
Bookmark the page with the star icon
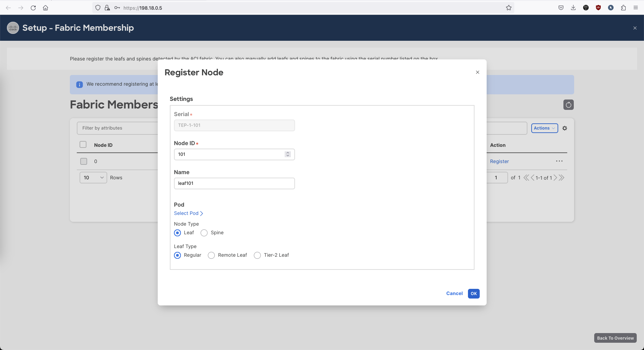click(x=508, y=8)
